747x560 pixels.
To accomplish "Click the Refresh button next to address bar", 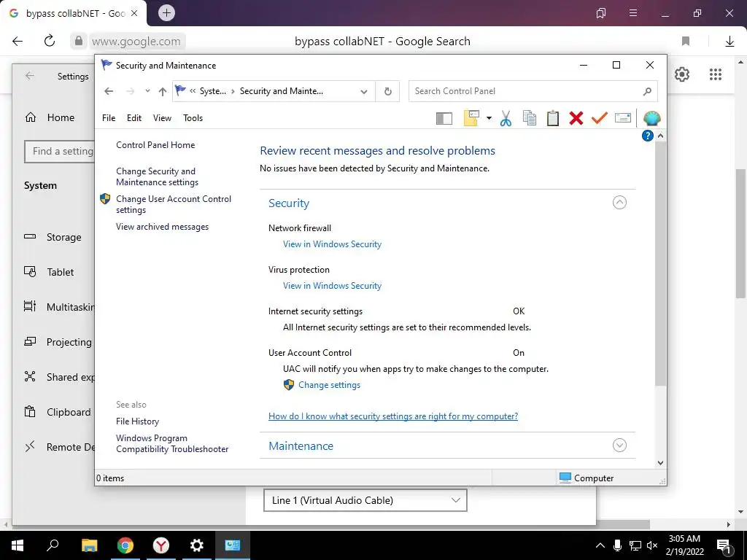I will tap(388, 91).
